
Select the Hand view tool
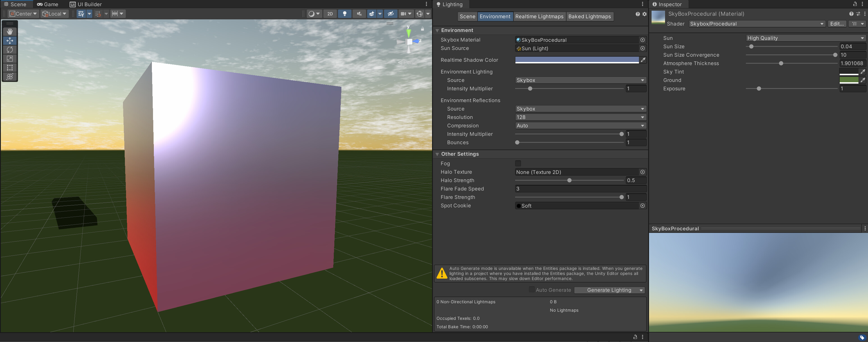point(10,31)
